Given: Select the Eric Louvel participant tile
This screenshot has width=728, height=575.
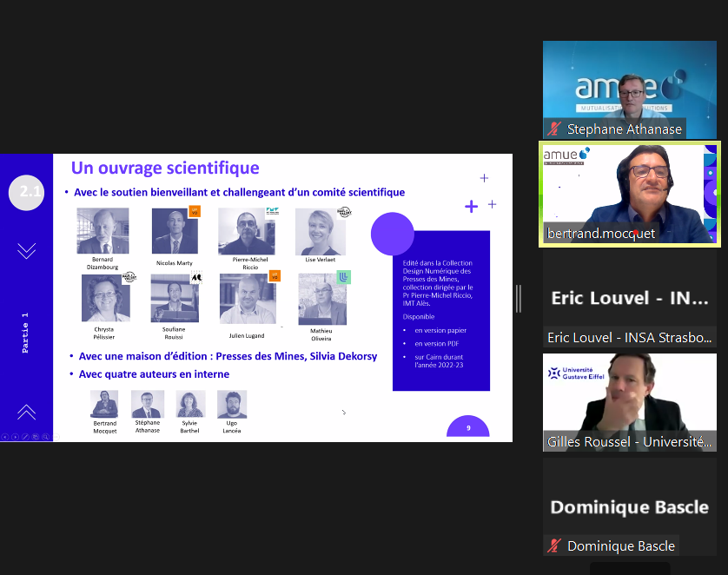Looking at the screenshot, I should [x=630, y=299].
